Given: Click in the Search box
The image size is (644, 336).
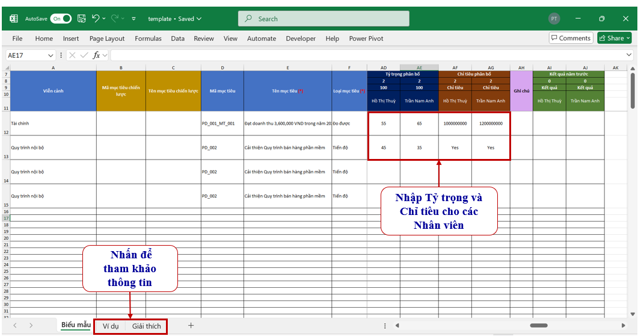Looking at the screenshot, I should [x=324, y=19].
